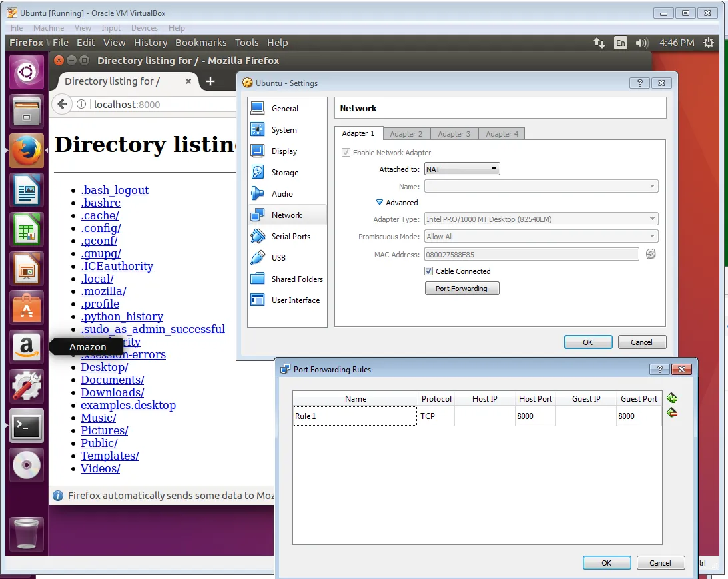Cancel the Port Forwarding Rules dialog
Image resolution: width=728 pixels, height=579 pixels.
click(x=660, y=563)
